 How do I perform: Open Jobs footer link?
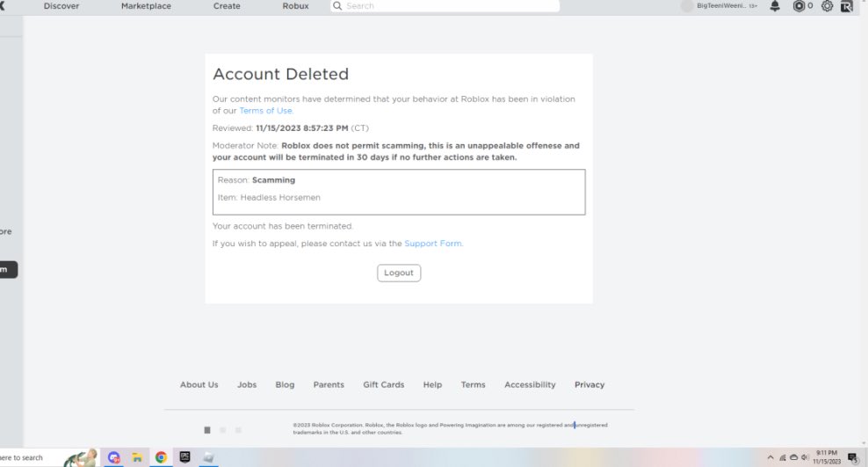click(x=247, y=384)
